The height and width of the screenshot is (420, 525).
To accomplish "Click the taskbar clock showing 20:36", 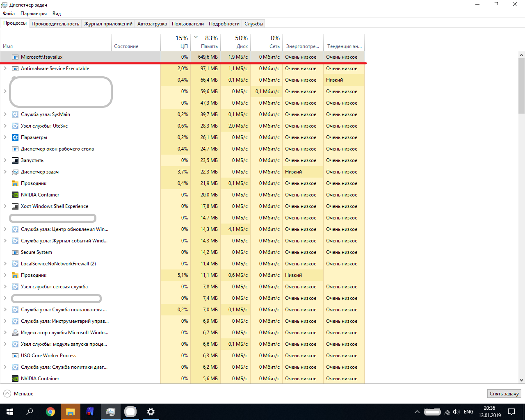I will click(x=489, y=412).
